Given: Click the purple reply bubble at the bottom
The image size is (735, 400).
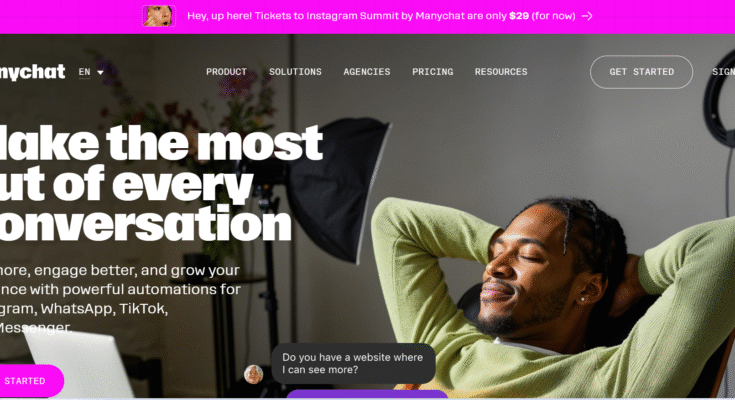Looking at the screenshot, I should [367, 394].
